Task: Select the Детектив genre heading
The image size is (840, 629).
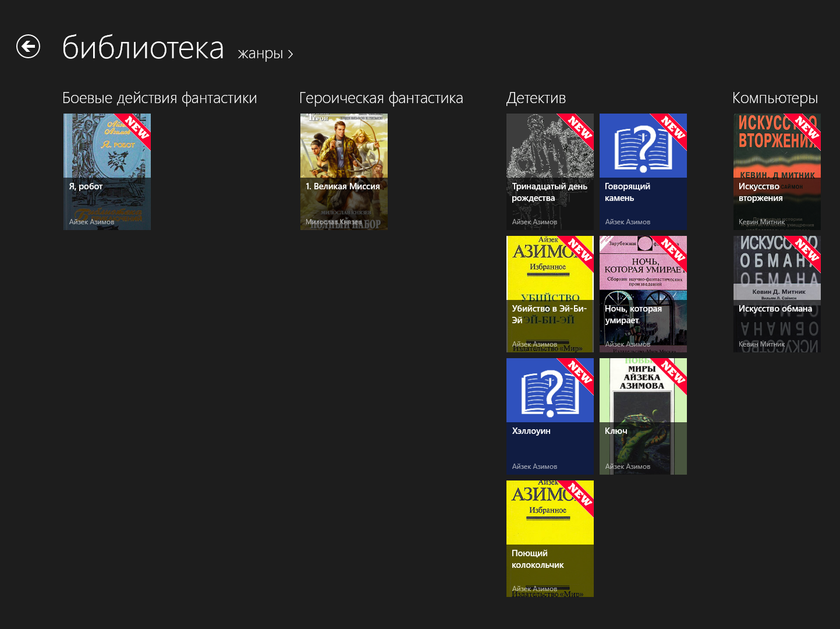Action: click(x=536, y=98)
